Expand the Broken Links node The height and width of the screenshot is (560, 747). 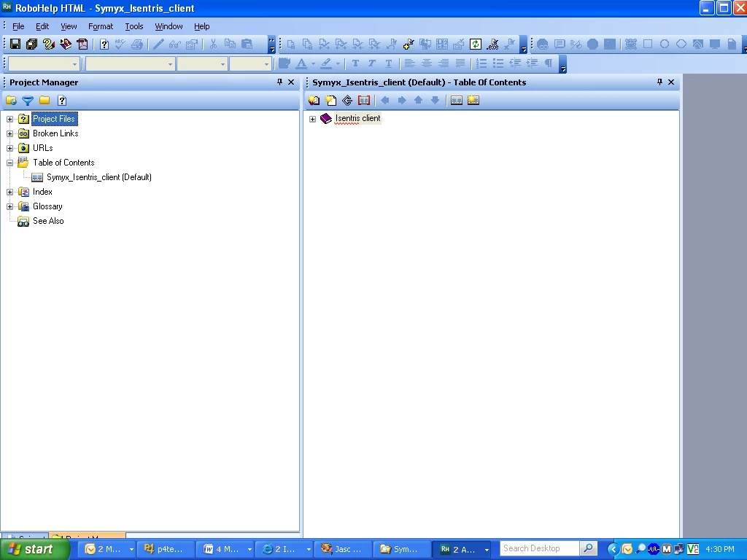tap(9, 134)
